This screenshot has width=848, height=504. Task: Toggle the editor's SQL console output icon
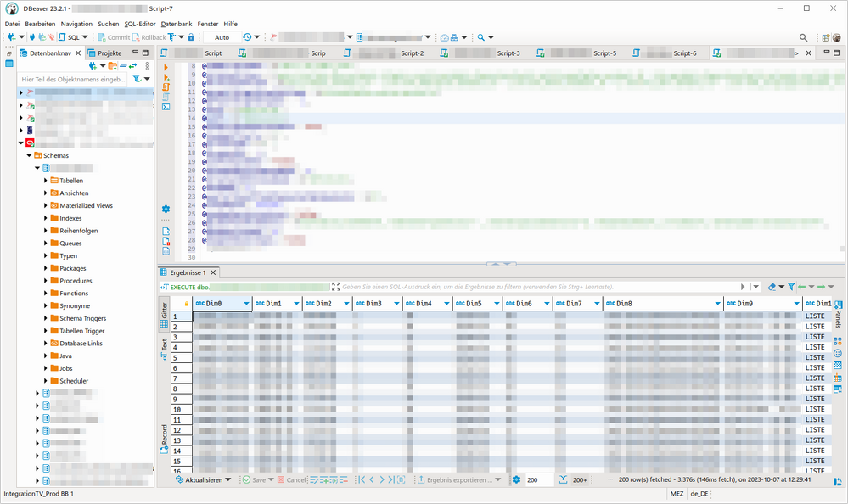(x=166, y=107)
